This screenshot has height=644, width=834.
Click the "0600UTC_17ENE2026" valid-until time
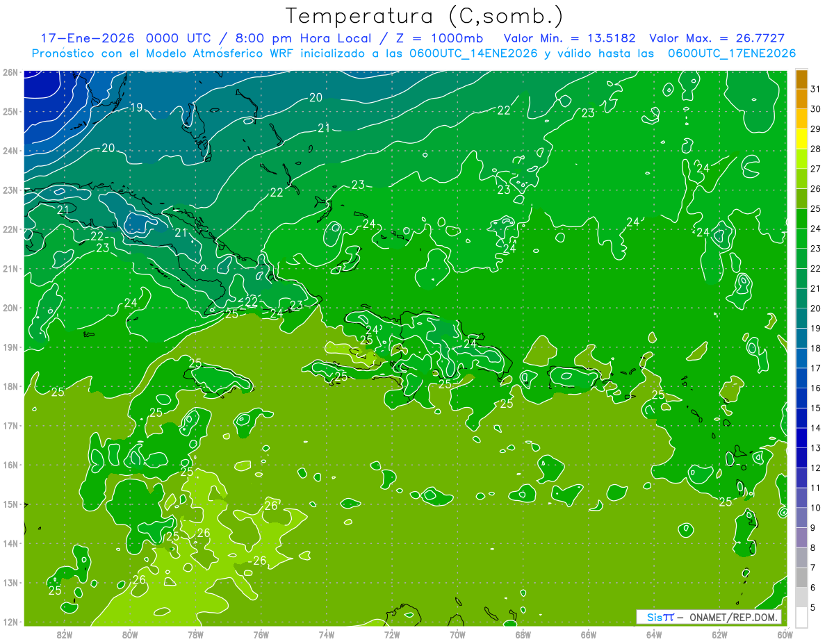click(732, 53)
